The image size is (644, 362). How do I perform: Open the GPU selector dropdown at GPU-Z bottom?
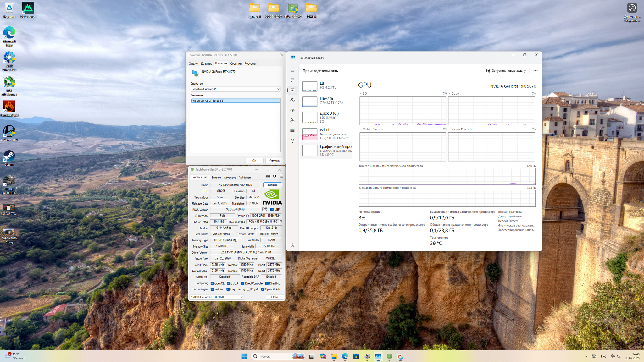tap(216, 297)
